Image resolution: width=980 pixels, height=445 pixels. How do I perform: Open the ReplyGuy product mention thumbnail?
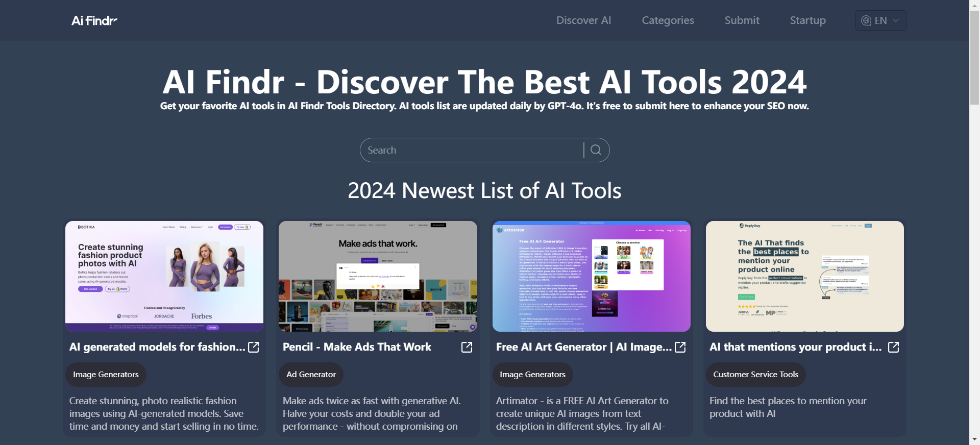coord(804,276)
